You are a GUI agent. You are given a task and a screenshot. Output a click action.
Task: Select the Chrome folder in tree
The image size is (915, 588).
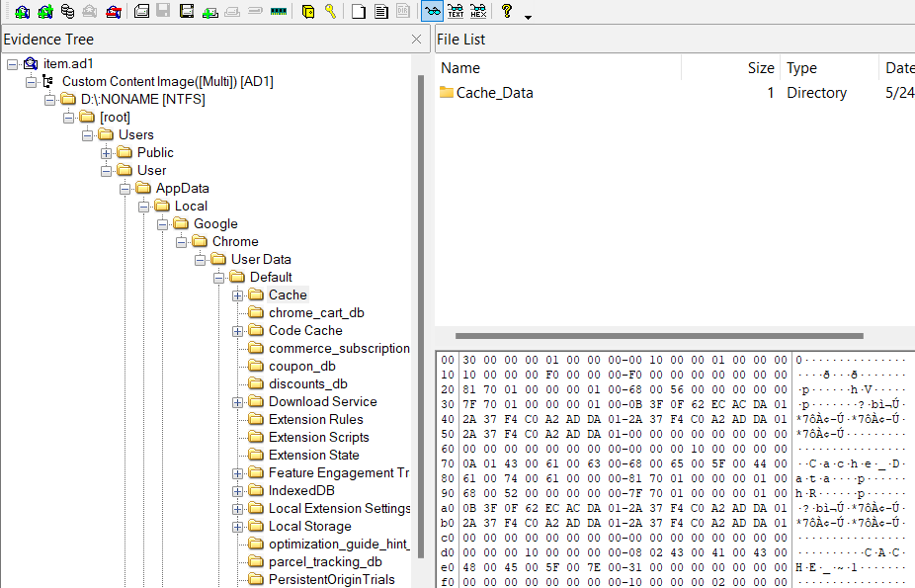tap(235, 241)
